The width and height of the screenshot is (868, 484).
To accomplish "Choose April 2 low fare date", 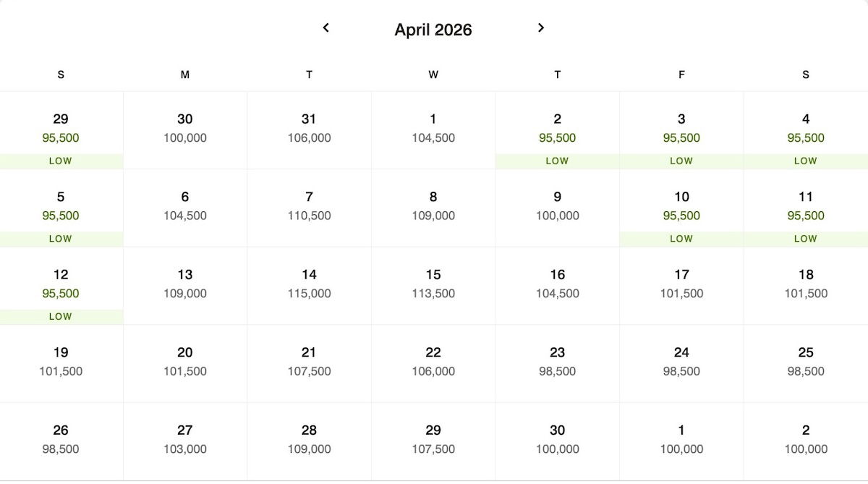I will click(557, 130).
